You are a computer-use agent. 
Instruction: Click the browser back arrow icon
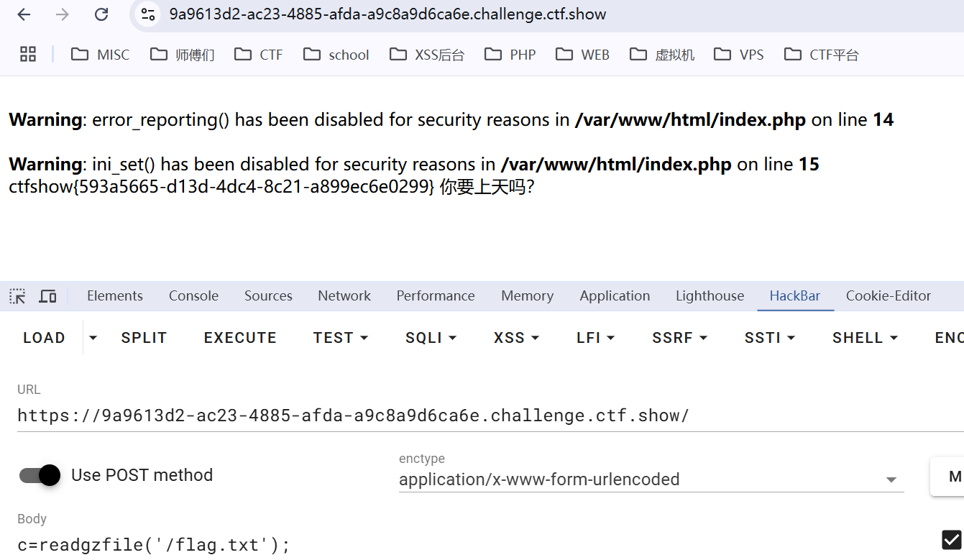[x=24, y=14]
